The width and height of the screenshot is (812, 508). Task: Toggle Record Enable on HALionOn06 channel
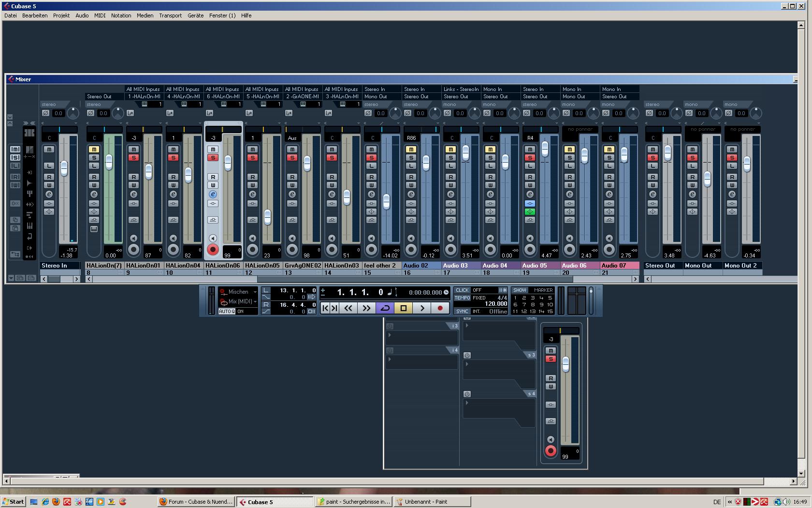click(213, 250)
